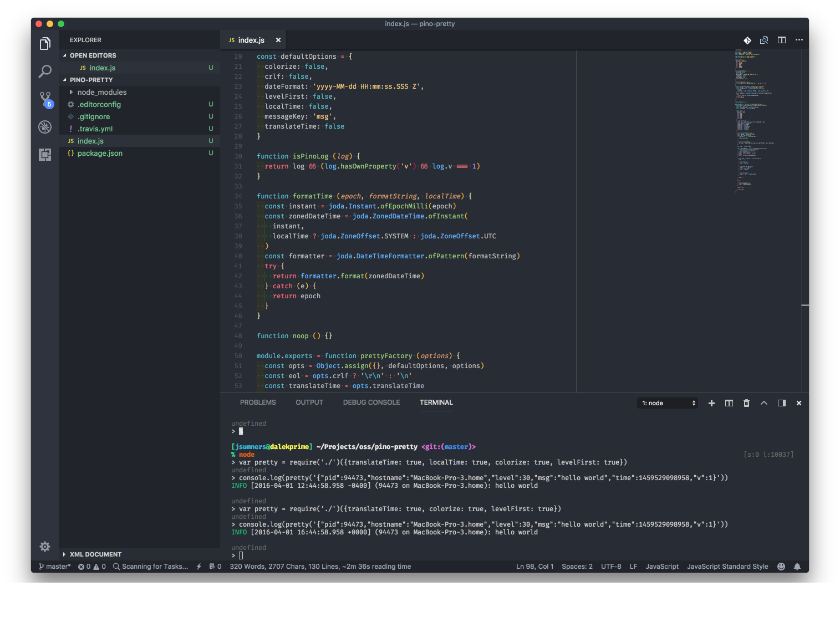Screen dimensions: 840x617
Task: Change language mode 'JavaScript'
Action: point(662,567)
